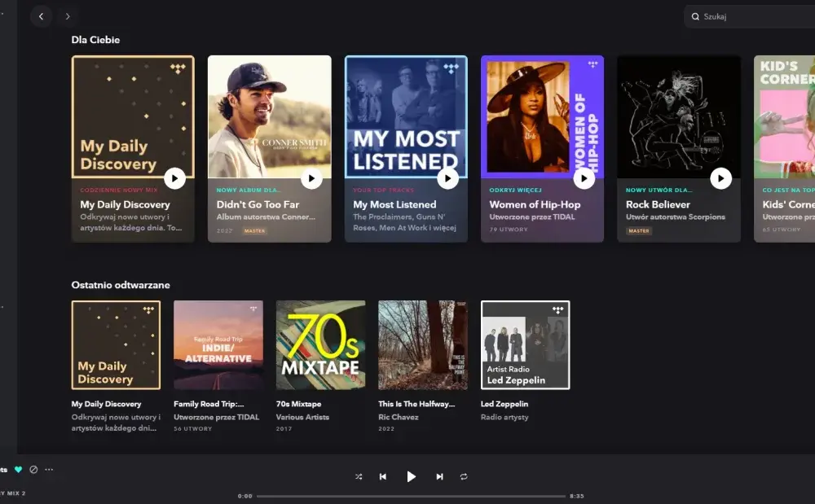Open the Kid's Corner cover art
The height and width of the screenshot is (504, 815).
(784, 116)
